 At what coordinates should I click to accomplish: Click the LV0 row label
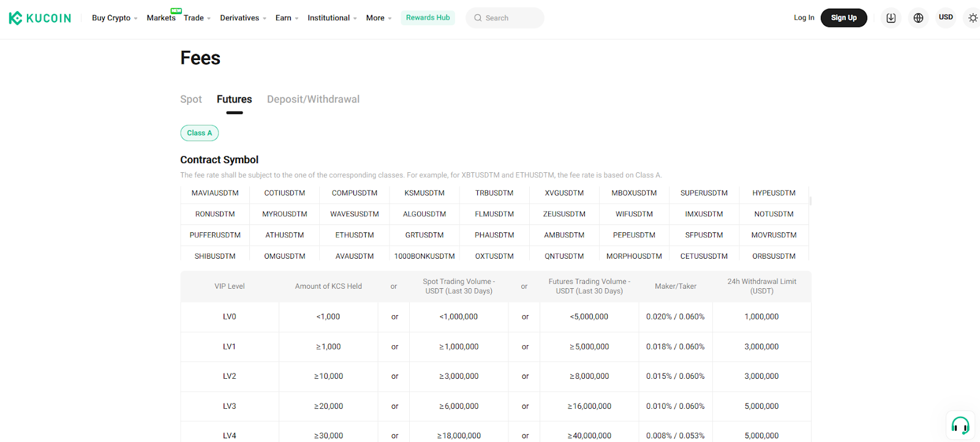[x=230, y=317]
